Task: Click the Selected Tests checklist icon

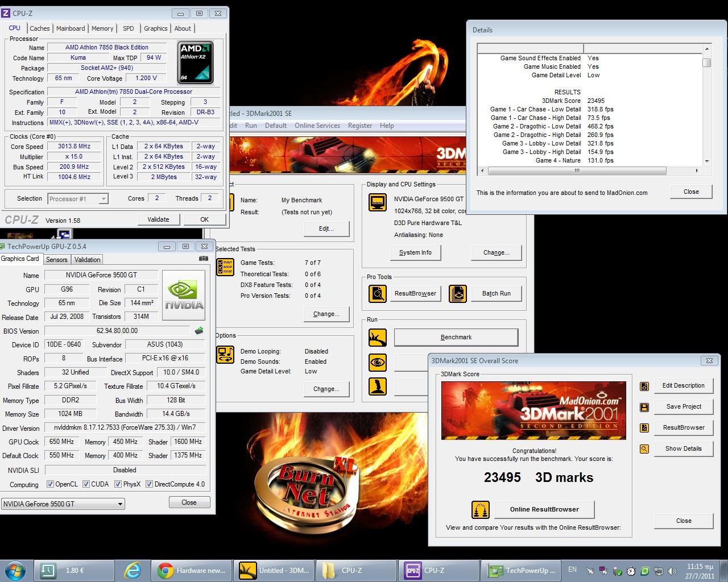Action: 225,267
